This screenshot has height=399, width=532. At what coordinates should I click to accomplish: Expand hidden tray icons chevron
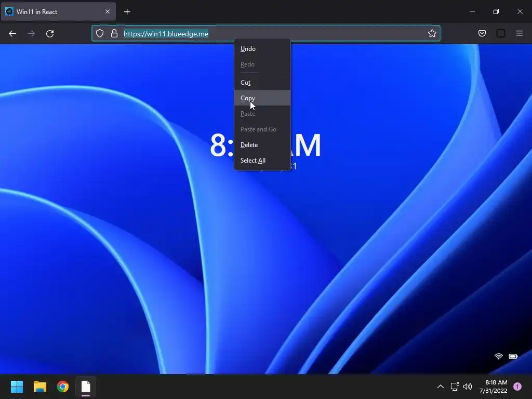pyautogui.click(x=441, y=387)
